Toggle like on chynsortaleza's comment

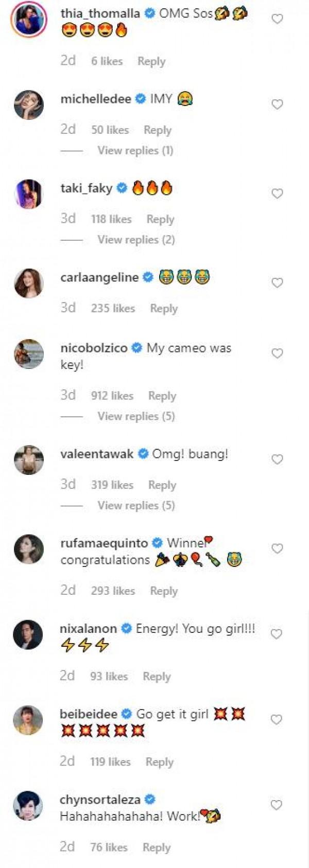pos(277,805)
